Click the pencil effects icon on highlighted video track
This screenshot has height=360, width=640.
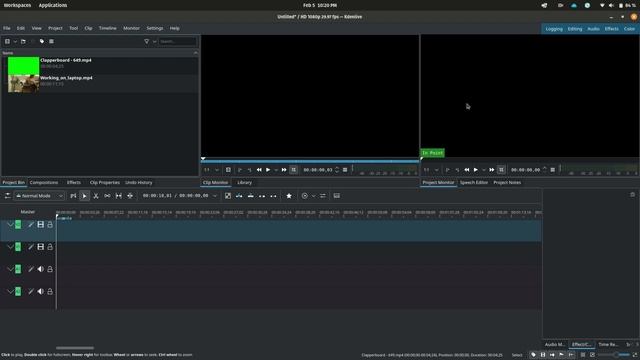pos(31,224)
